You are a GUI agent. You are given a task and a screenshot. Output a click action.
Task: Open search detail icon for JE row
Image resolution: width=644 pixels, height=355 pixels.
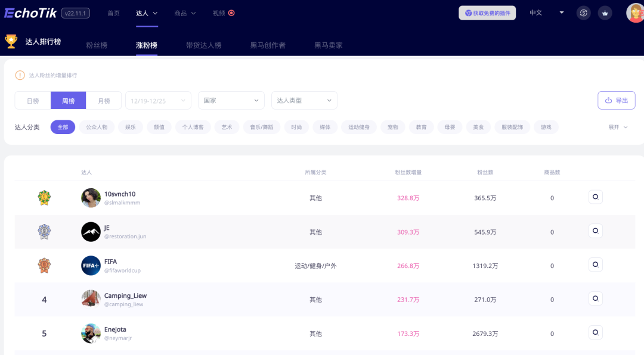[595, 231]
